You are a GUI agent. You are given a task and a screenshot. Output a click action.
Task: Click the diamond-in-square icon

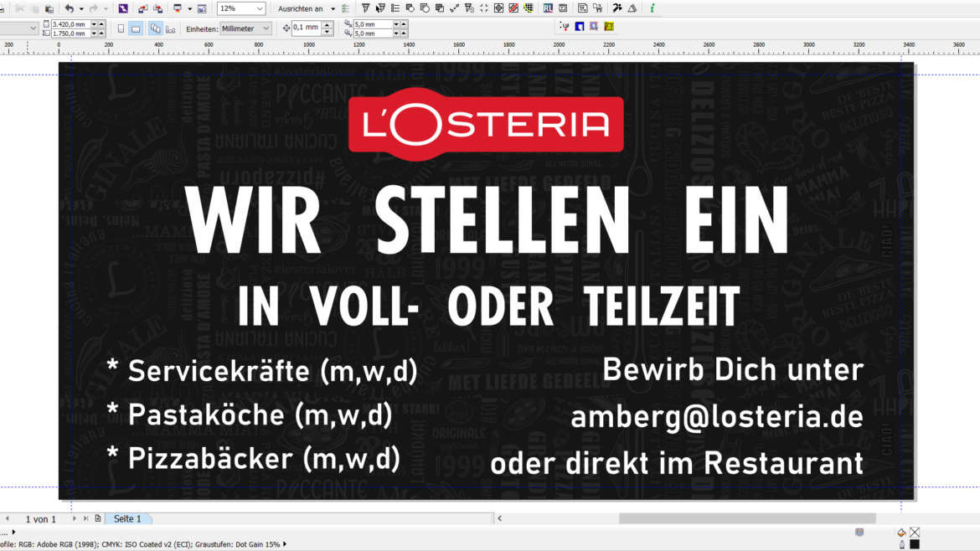[498, 8]
